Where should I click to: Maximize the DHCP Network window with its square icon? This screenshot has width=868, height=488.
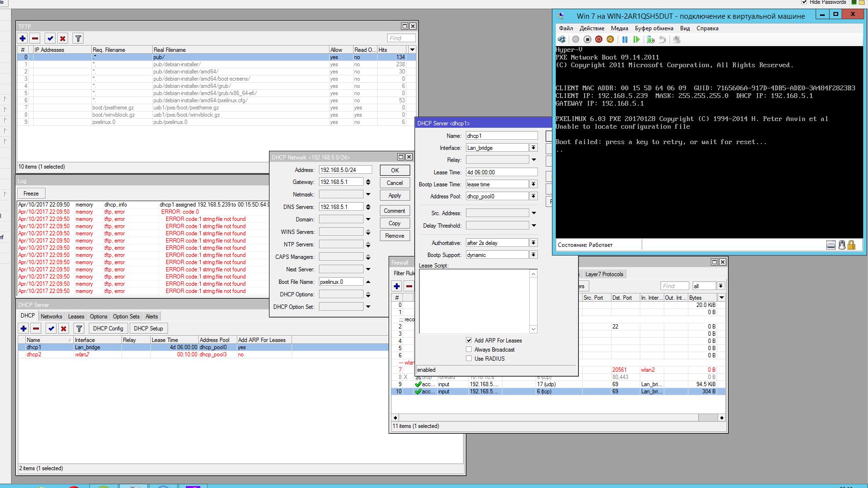click(401, 157)
